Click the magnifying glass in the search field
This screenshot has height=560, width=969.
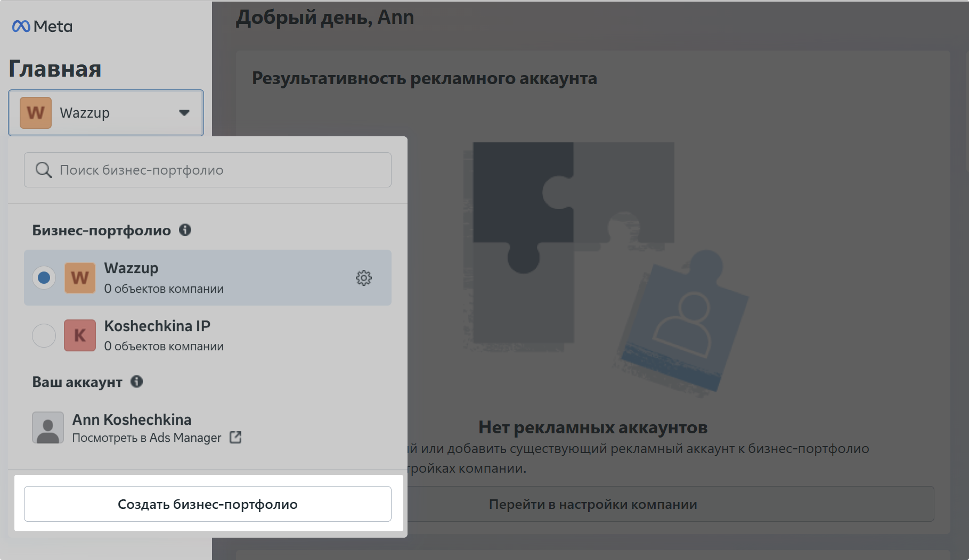click(43, 170)
